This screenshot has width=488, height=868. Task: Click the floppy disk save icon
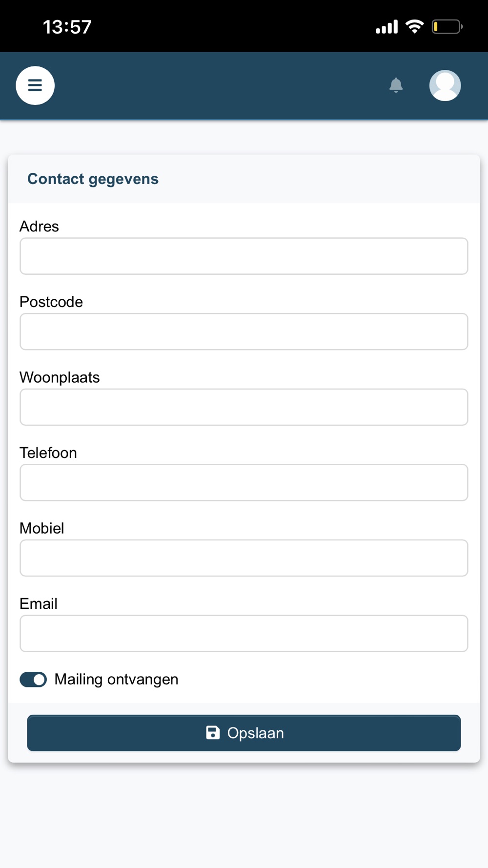pyautogui.click(x=213, y=733)
